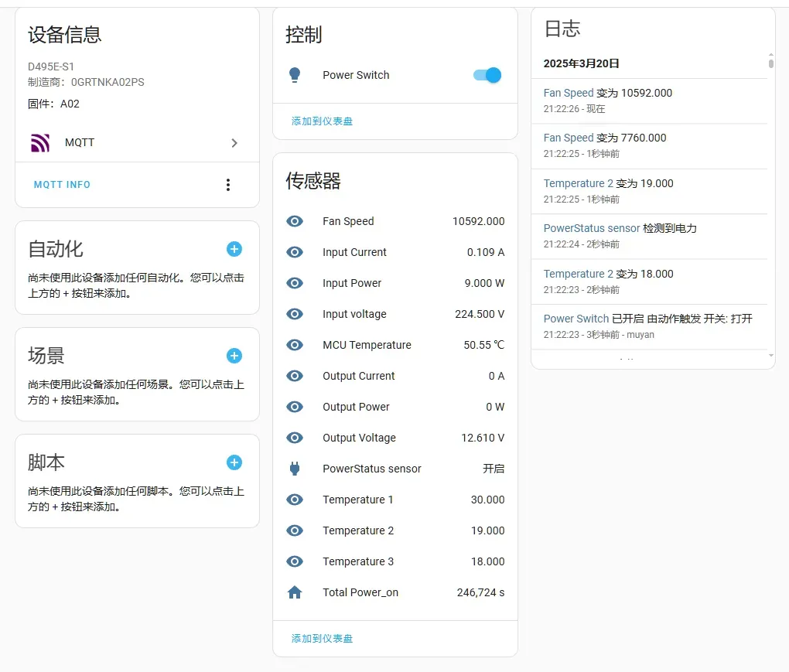
Task: Click the eye icon next to MCU Temperature
Action: [x=295, y=345]
